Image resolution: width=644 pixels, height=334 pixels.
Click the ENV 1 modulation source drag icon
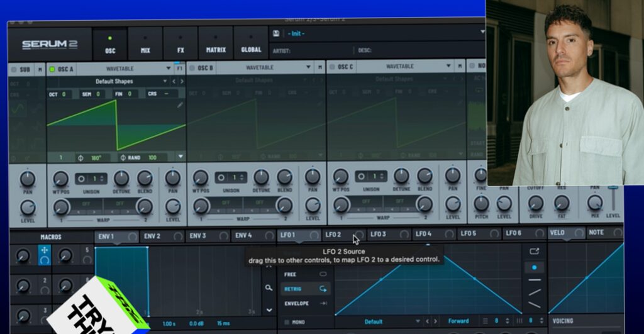(x=132, y=237)
